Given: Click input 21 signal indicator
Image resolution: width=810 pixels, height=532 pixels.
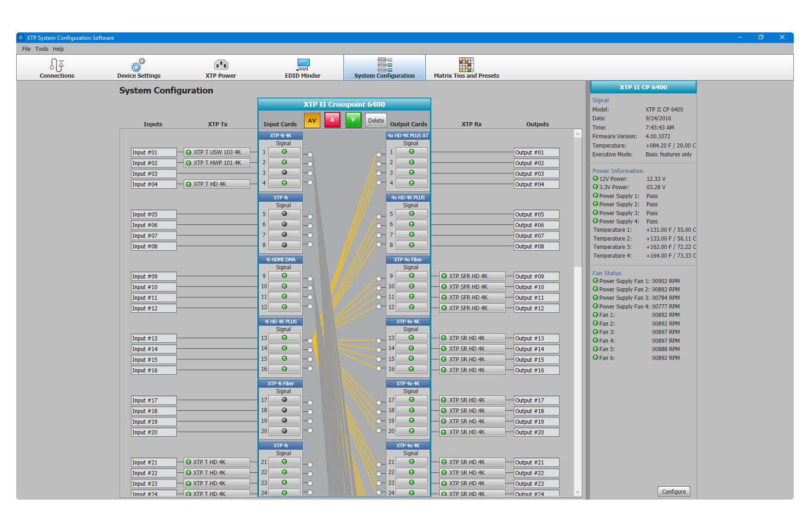Looking at the screenshot, I should tap(284, 462).
